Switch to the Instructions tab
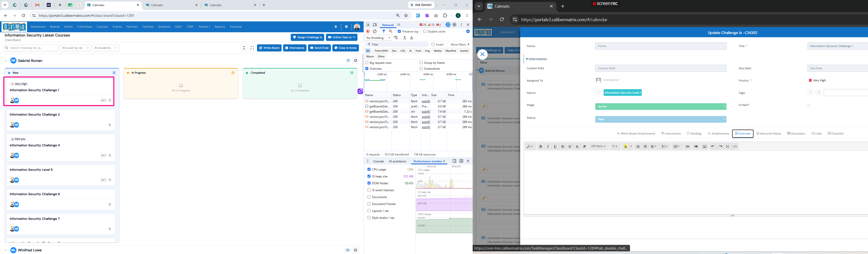Image resolution: width=868 pixels, height=254 pixels. click(671, 134)
